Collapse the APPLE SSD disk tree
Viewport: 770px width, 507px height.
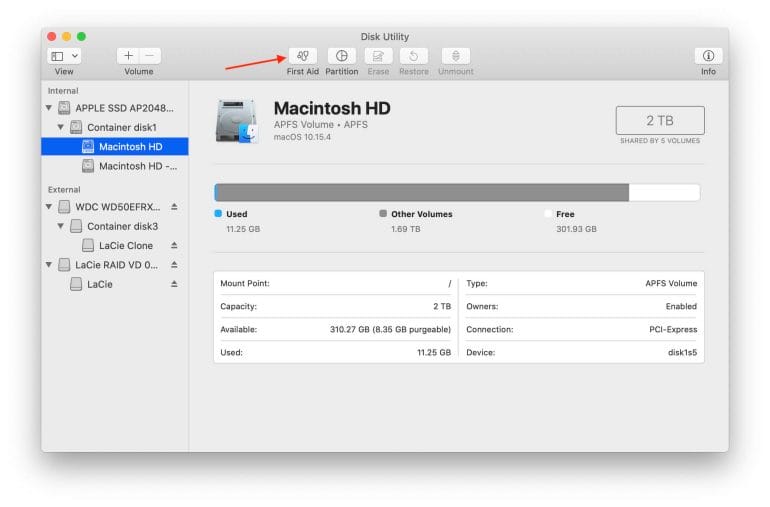pos(49,108)
